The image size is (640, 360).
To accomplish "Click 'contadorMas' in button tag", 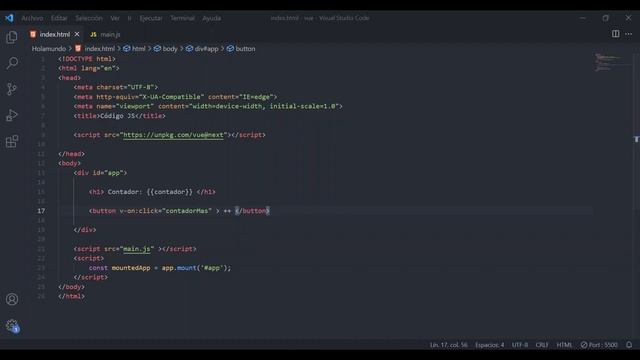I will (x=187, y=211).
